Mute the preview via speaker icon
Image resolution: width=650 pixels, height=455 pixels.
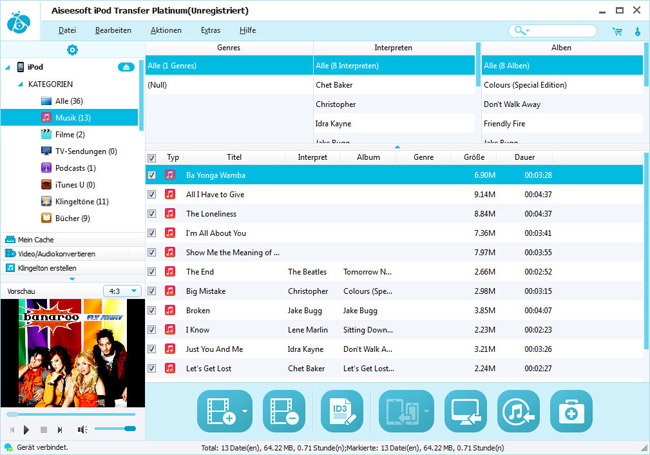[x=82, y=430]
